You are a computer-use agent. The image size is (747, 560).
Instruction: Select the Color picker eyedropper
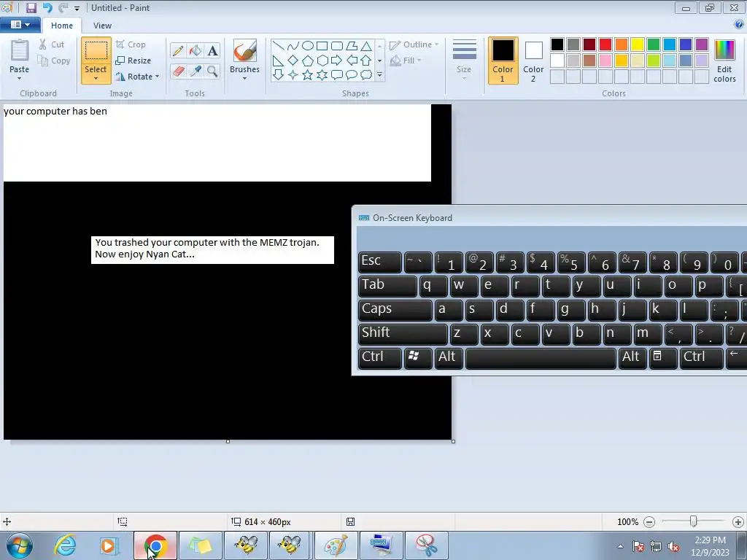click(196, 71)
